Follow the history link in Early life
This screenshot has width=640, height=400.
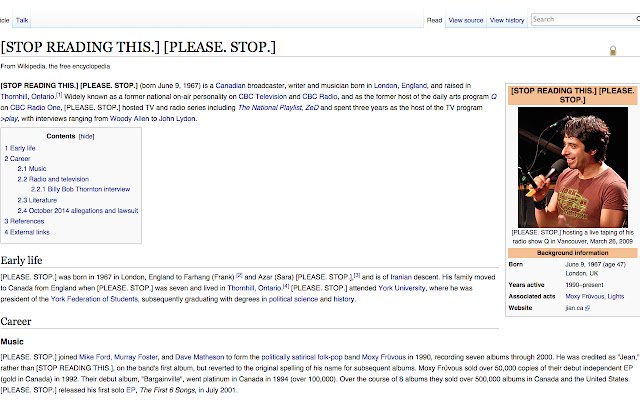tap(344, 299)
